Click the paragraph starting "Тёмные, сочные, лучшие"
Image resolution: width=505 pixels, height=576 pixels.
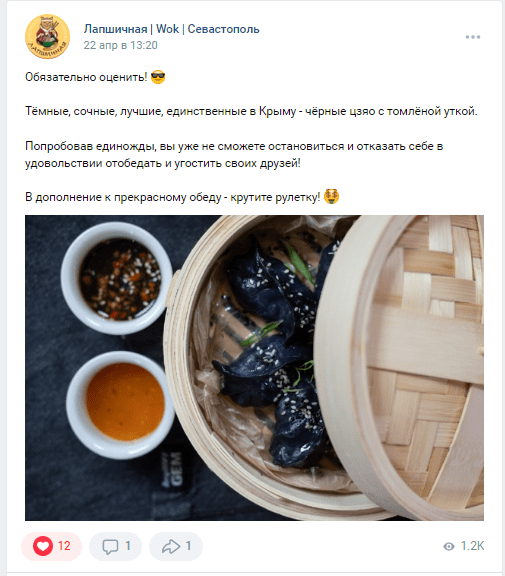coord(251,111)
